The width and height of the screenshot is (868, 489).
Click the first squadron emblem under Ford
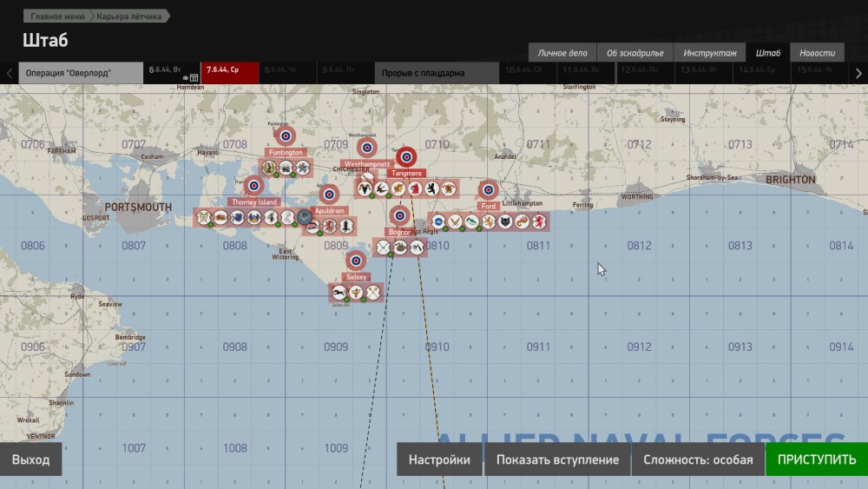point(438,222)
